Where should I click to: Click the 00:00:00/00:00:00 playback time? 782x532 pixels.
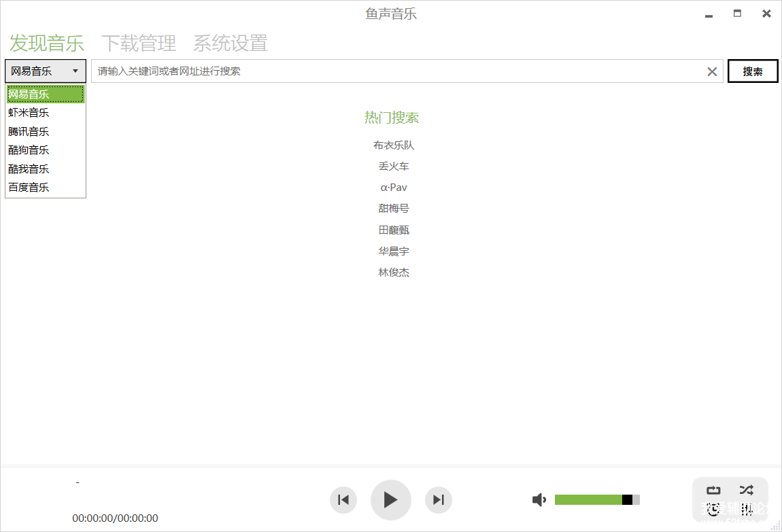pyautogui.click(x=115, y=518)
